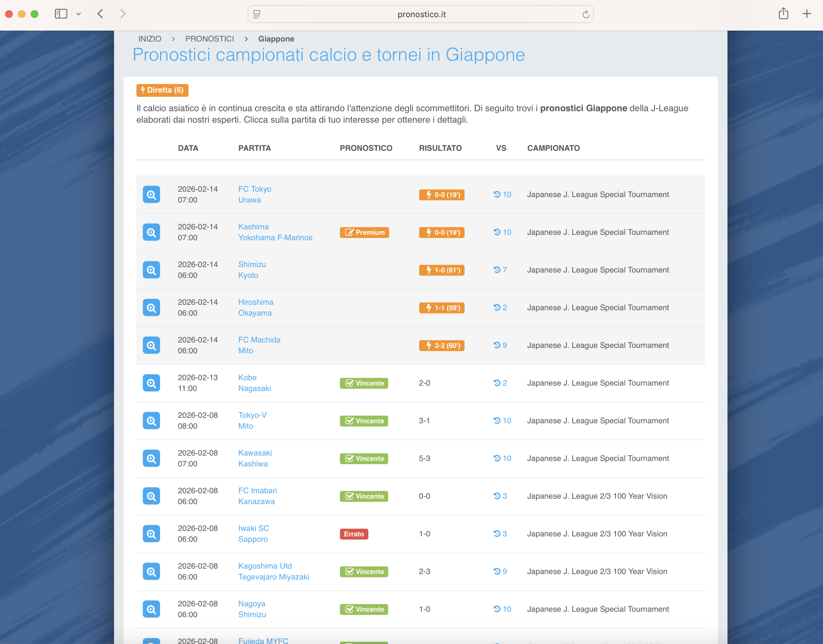Click the Diretta (6) live button
The height and width of the screenshot is (644, 823).
click(x=162, y=90)
